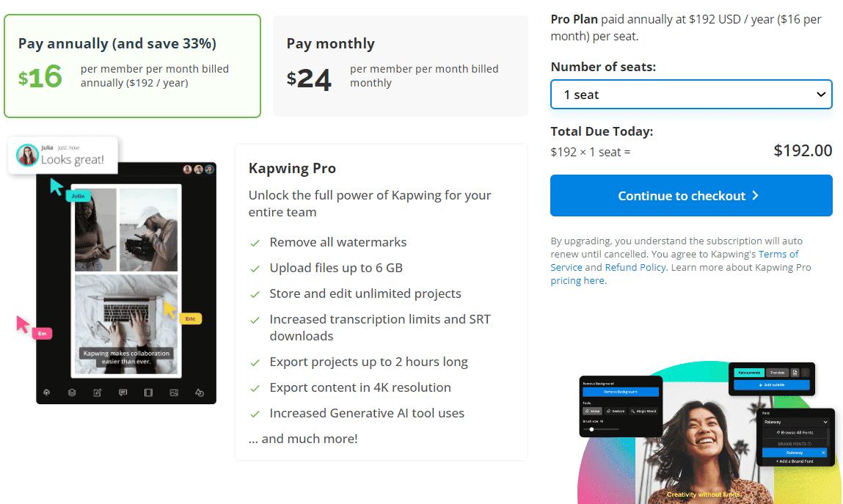Open the Images icon in the editor toolbar
The height and width of the screenshot is (504, 843).
(174, 392)
